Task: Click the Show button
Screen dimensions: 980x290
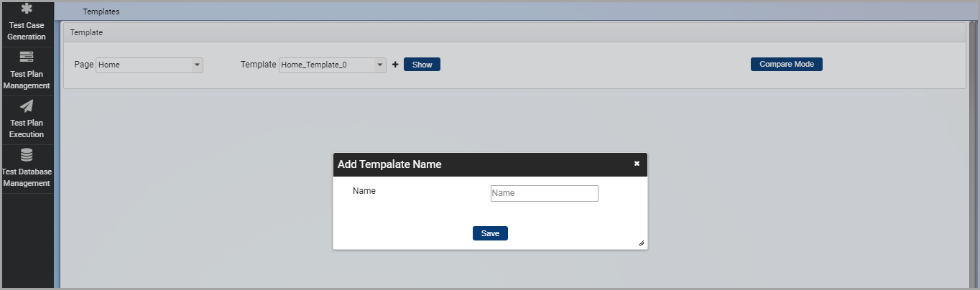Action: point(422,65)
